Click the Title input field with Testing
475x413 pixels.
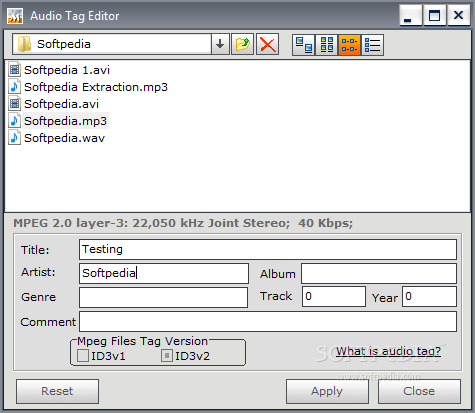(x=268, y=249)
